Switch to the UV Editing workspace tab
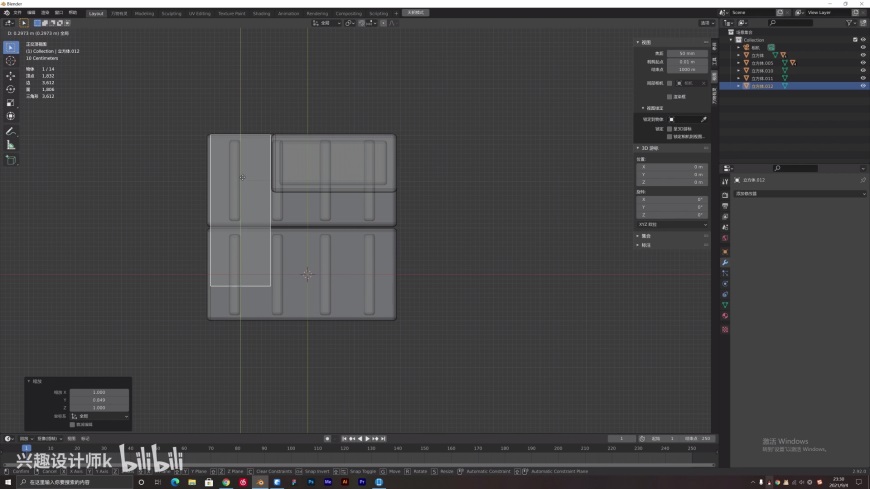Viewport: 870px width, 489px height. 200,13
